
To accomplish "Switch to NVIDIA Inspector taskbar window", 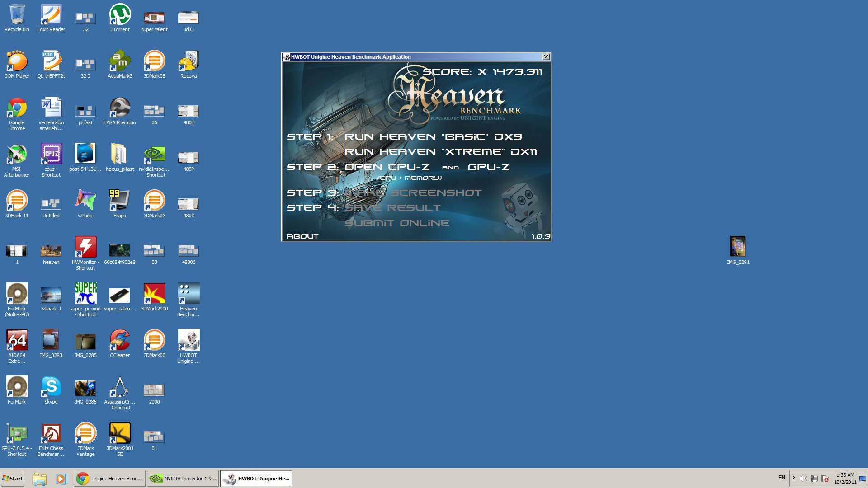I will pos(183,479).
